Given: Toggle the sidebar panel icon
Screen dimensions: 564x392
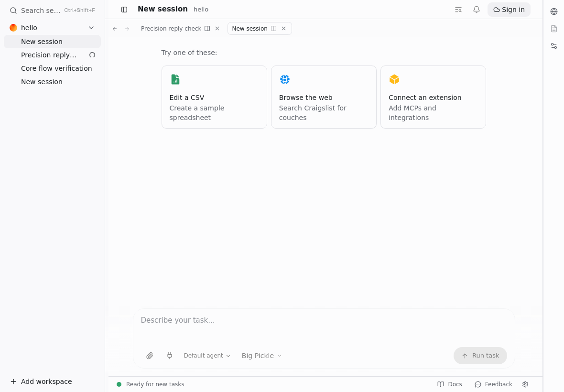Looking at the screenshot, I should [124, 10].
